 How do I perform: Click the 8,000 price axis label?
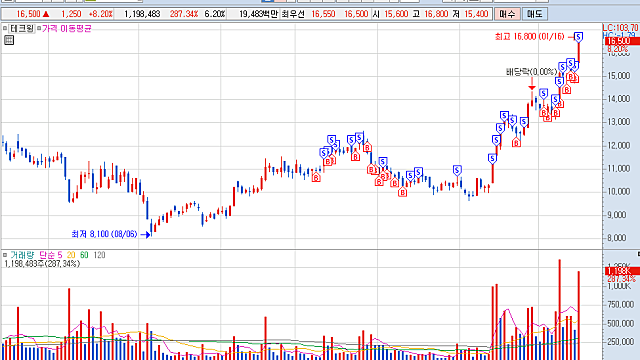616,238
